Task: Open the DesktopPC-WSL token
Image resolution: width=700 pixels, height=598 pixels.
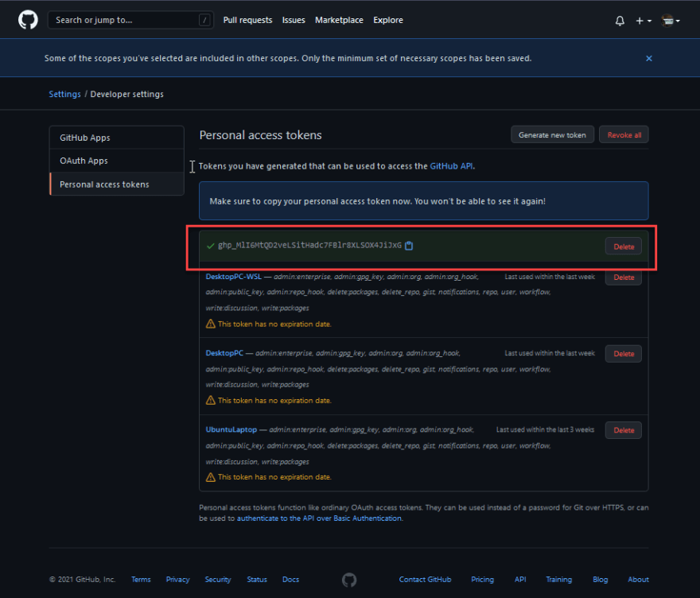Action: pyautogui.click(x=234, y=277)
